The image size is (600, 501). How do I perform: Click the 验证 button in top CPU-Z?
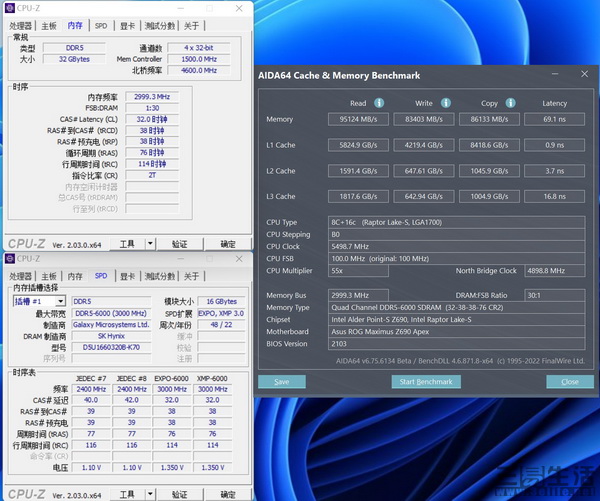180,244
